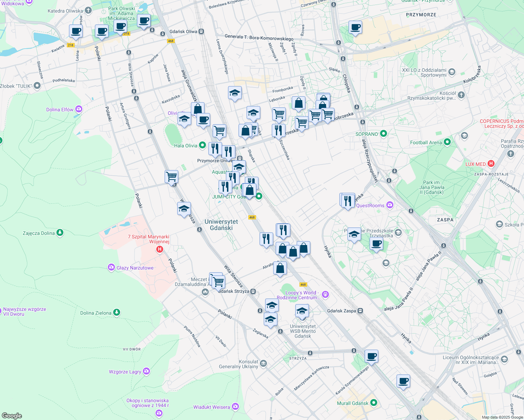This screenshot has height=420, width=524.
Task: Select the restaurant marker near QuestRooms
Action: [347, 201]
